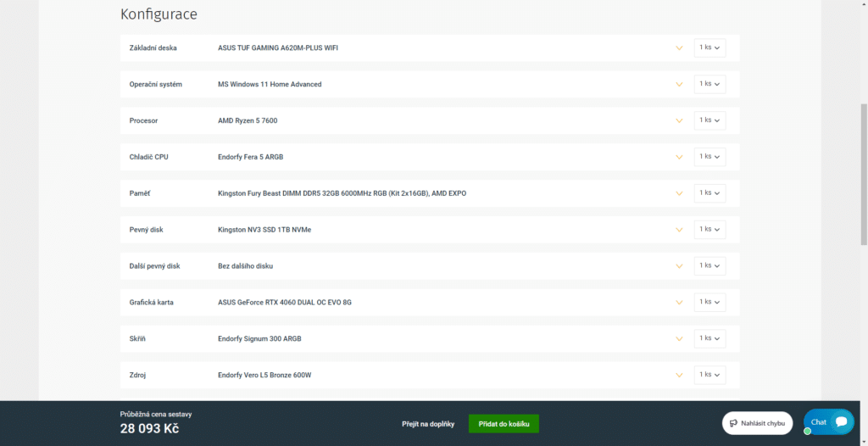
Task: Click yellow chevron in Procesor row
Action: 679,120
